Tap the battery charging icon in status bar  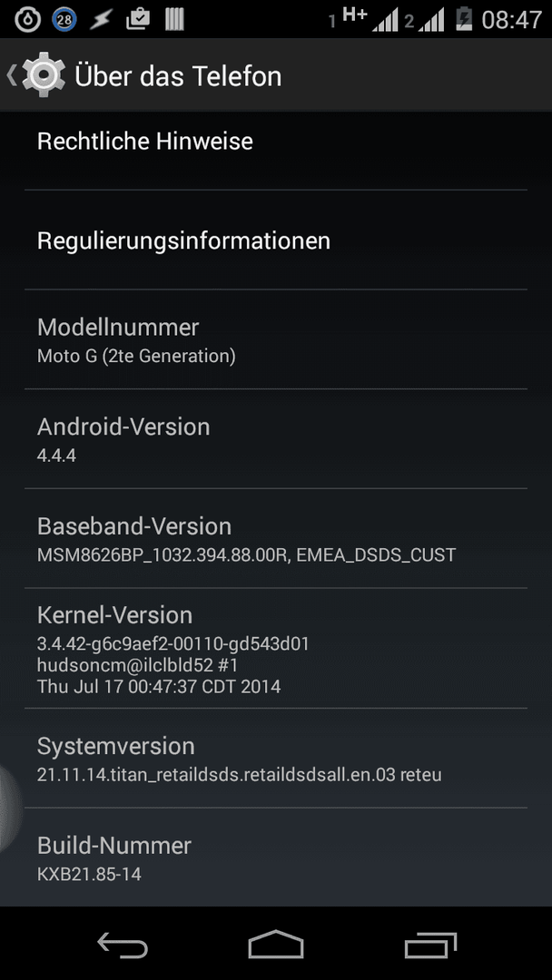point(464,19)
